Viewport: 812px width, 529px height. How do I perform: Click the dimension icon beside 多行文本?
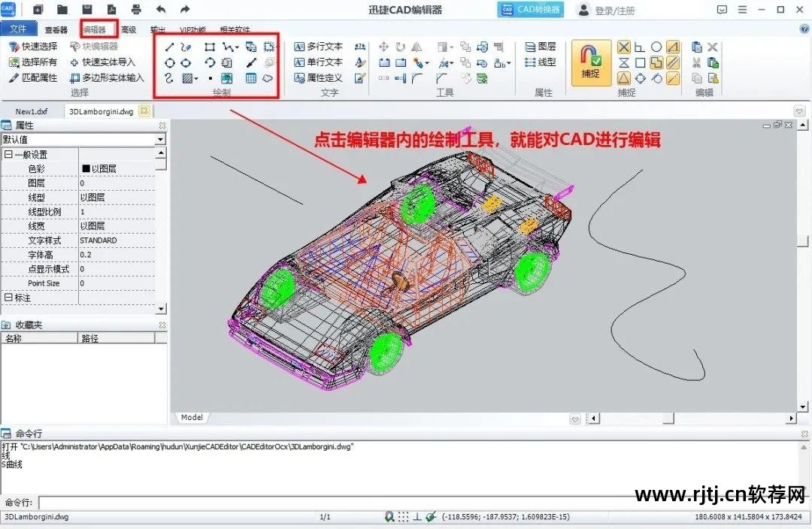click(x=360, y=47)
